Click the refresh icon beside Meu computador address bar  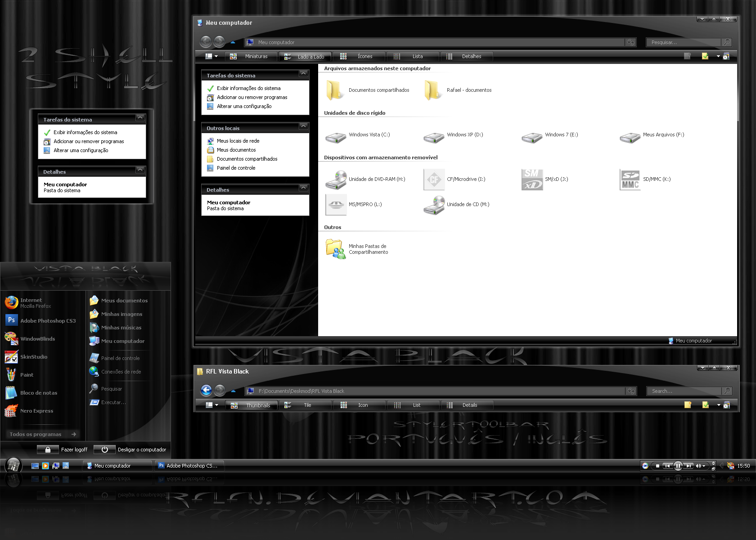[x=631, y=42]
